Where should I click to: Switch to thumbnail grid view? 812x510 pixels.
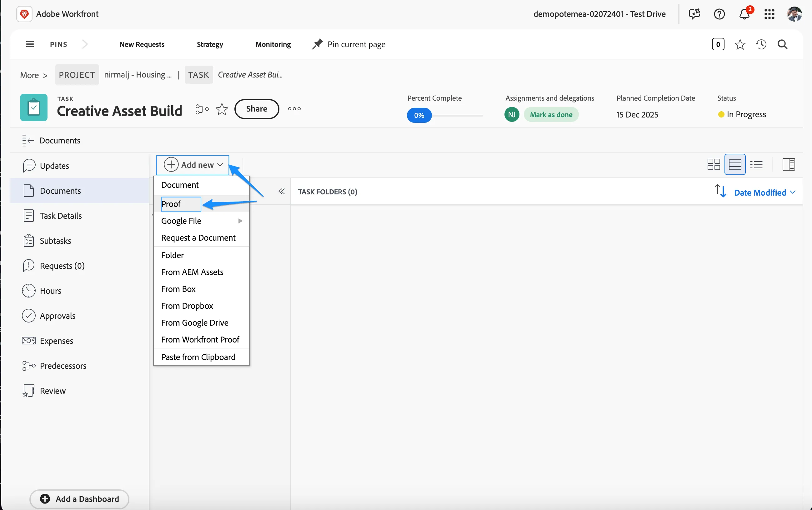[x=714, y=164]
